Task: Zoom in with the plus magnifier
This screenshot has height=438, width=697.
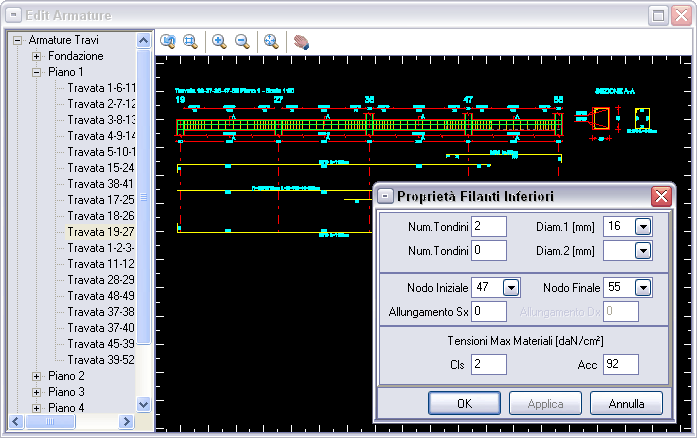Action: 219,41
